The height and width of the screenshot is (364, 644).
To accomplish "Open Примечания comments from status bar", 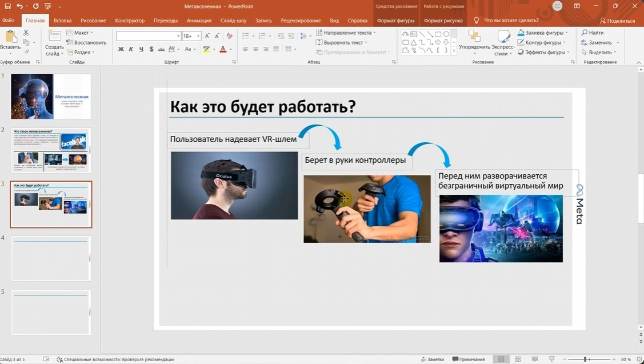I will 468,359.
